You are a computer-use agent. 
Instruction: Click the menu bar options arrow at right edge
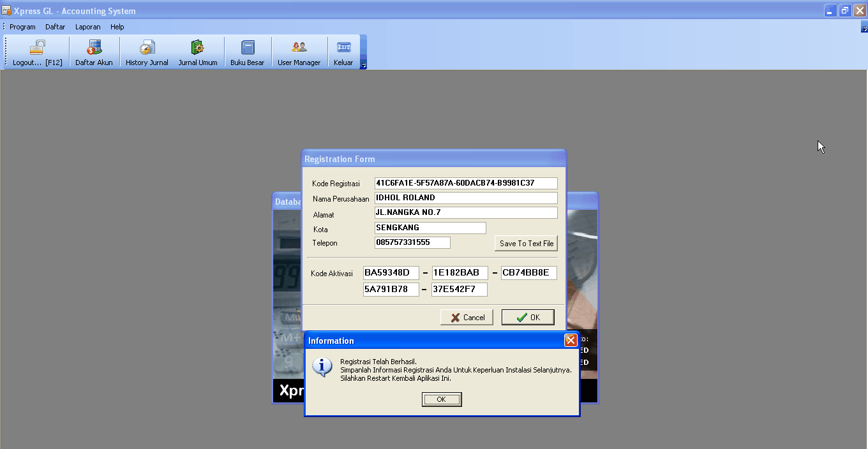(x=864, y=27)
